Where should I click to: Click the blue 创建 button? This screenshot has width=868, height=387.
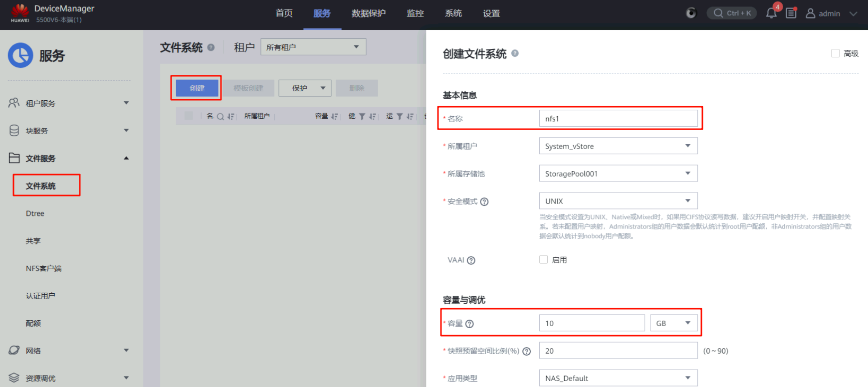coord(197,88)
